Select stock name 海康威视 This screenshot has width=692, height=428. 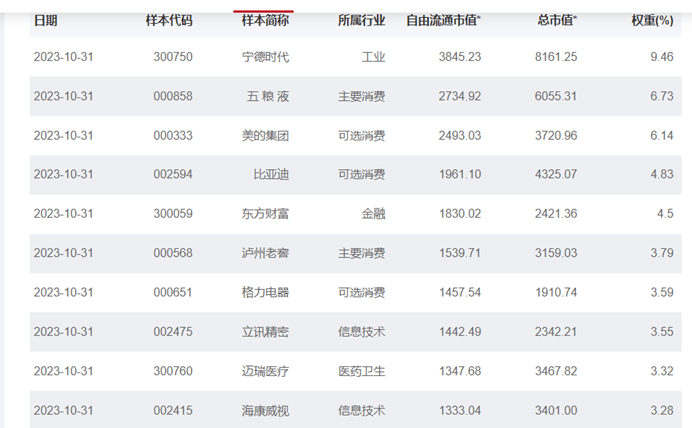point(265,410)
